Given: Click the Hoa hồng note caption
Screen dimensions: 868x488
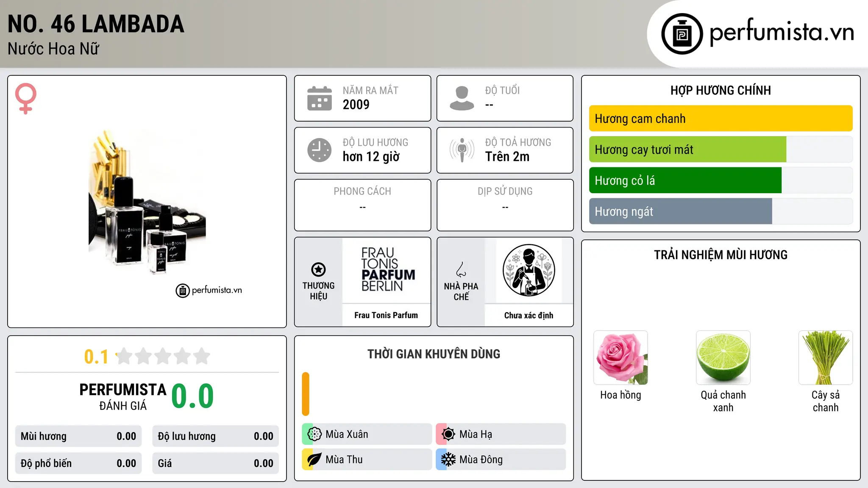Looking at the screenshot, I should tap(620, 395).
